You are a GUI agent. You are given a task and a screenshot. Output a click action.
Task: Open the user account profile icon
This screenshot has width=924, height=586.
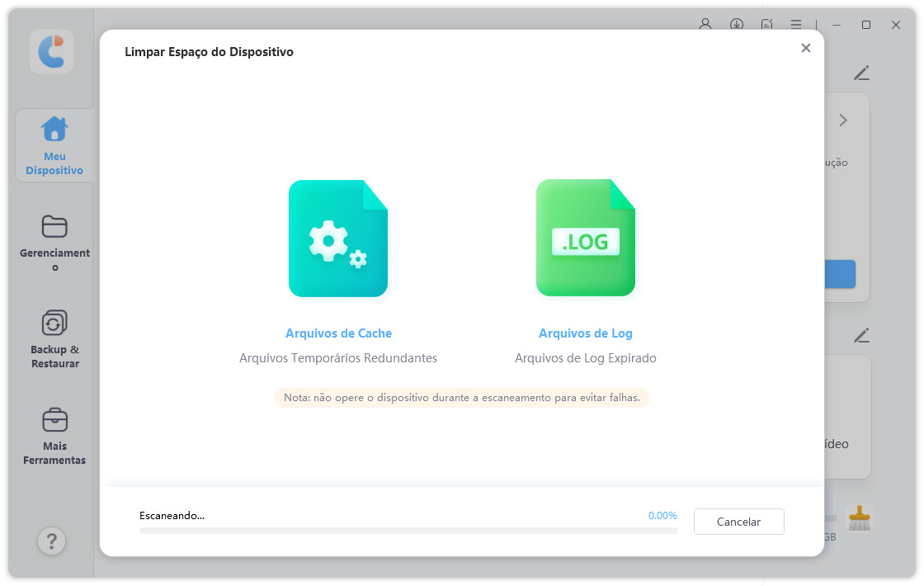click(705, 25)
